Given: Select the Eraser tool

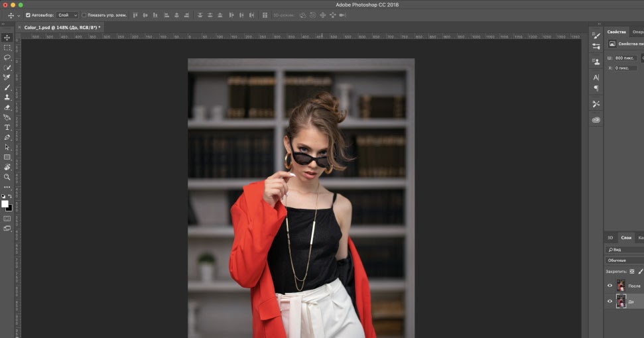Looking at the screenshot, I should [7, 107].
